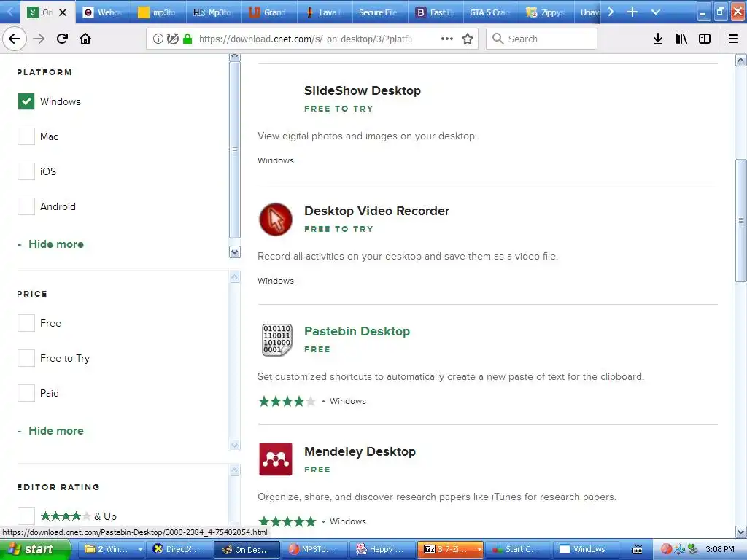The width and height of the screenshot is (747, 560).
Task: Check the Mac platform checkbox
Action: 26,136
